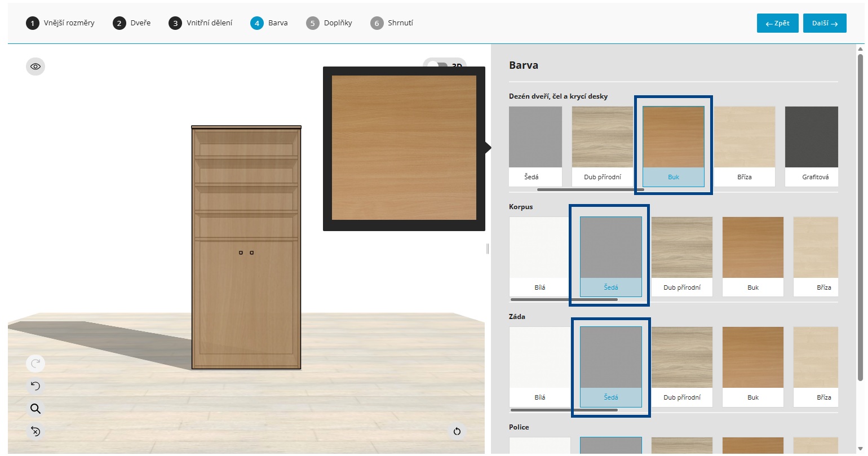This screenshot has width=868, height=456.
Task: Click the magnifier zoom icon
Action: (x=36, y=409)
